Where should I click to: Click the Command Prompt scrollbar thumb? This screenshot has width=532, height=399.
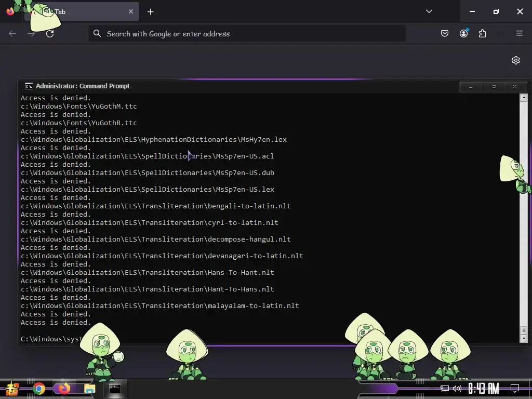pos(524,330)
